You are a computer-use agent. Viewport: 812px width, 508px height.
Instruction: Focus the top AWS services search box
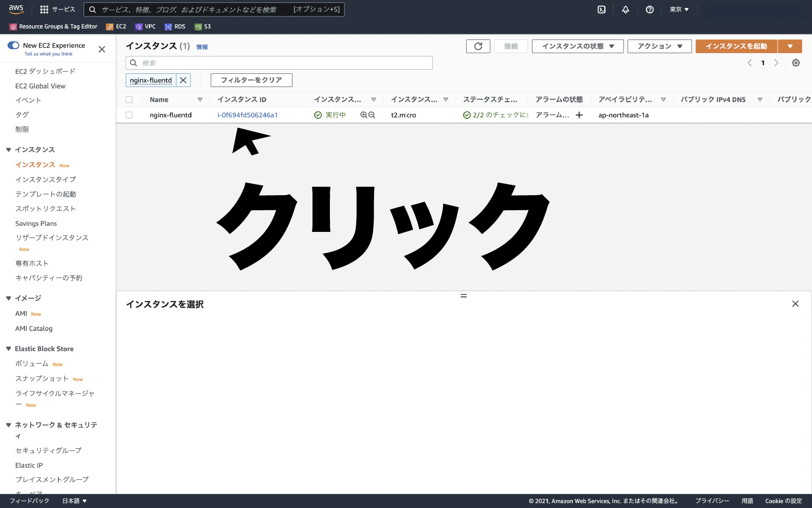[214, 9]
